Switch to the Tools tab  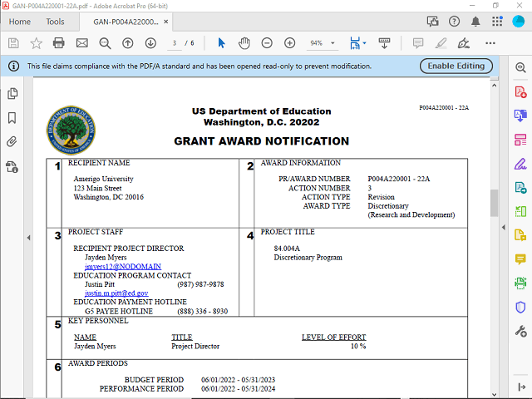pyautogui.click(x=55, y=22)
